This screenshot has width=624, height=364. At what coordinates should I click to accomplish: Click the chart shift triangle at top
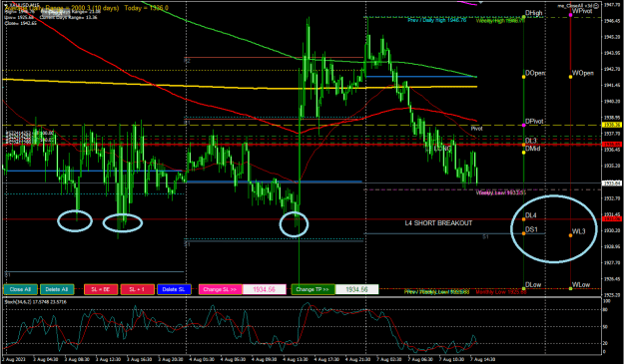click(x=480, y=2)
